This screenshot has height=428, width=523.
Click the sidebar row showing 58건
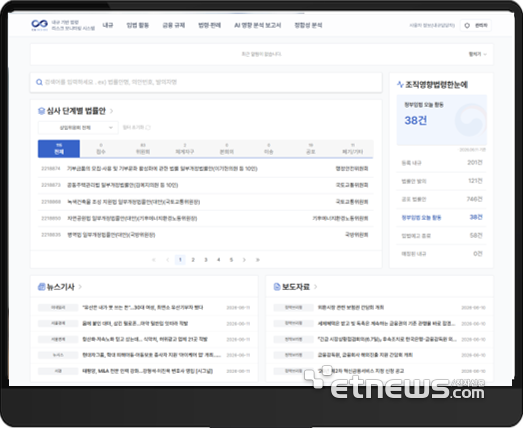tap(441, 236)
